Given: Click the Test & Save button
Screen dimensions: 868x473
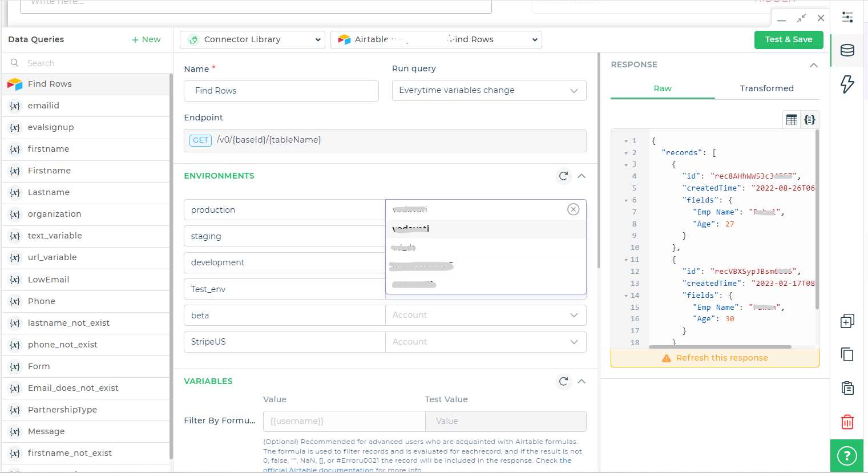Looking at the screenshot, I should click(789, 39).
